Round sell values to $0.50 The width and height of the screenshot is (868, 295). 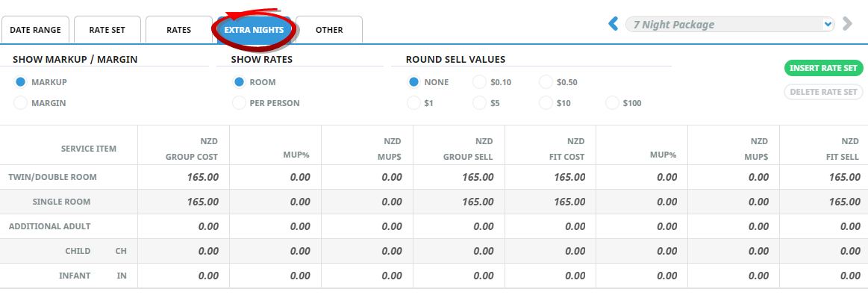tap(546, 82)
